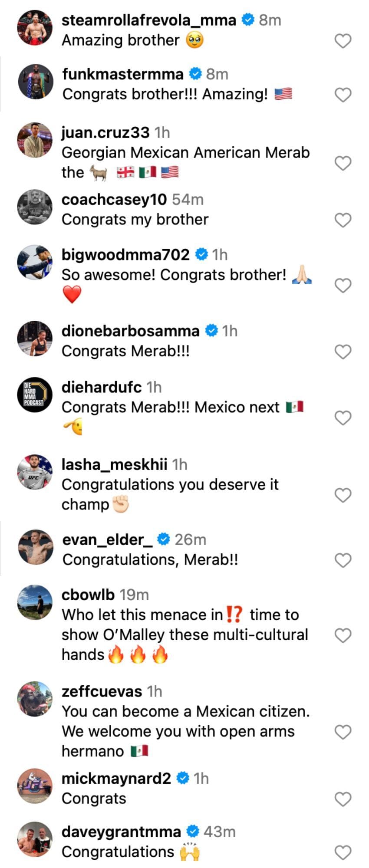The height and width of the screenshot is (868, 369).
Task: Open the Die Hard MMA Podcast avatar
Action: tap(35, 395)
